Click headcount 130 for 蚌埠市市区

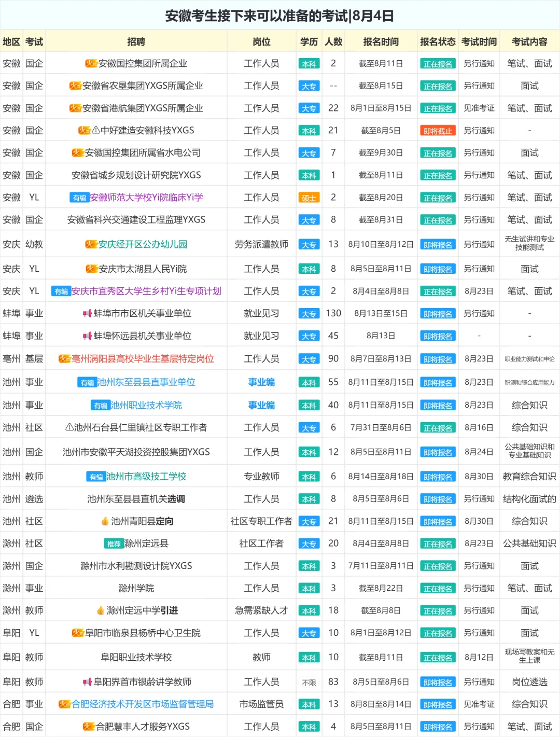pyautogui.click(x=333, y=313)
